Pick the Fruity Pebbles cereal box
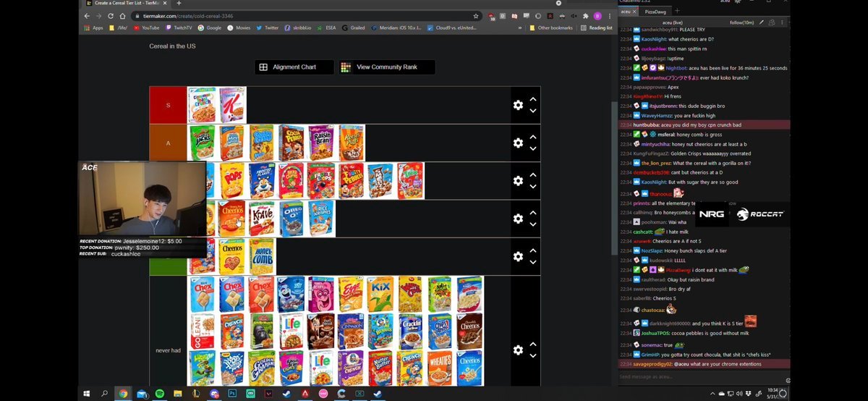This screenshot has width=868, height=401. [x=350, y=181]
